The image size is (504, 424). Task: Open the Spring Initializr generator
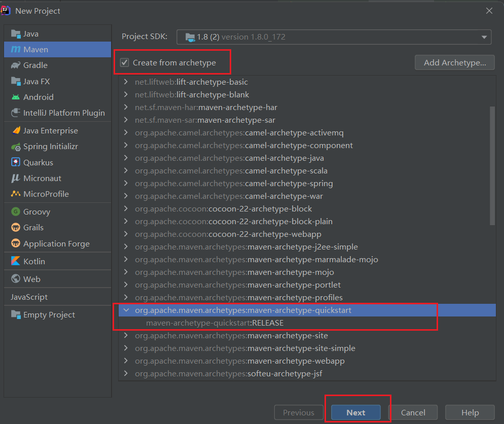coord(53,146)
